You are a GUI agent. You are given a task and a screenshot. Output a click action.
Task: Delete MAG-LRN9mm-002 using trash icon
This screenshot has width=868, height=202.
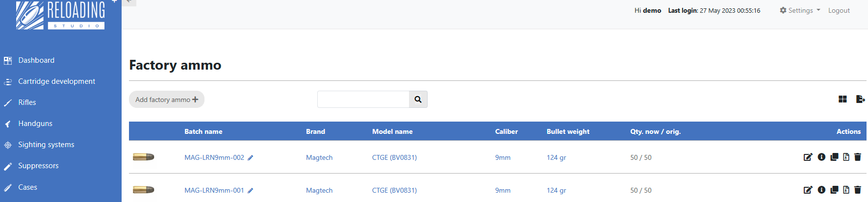pos(858,157)
